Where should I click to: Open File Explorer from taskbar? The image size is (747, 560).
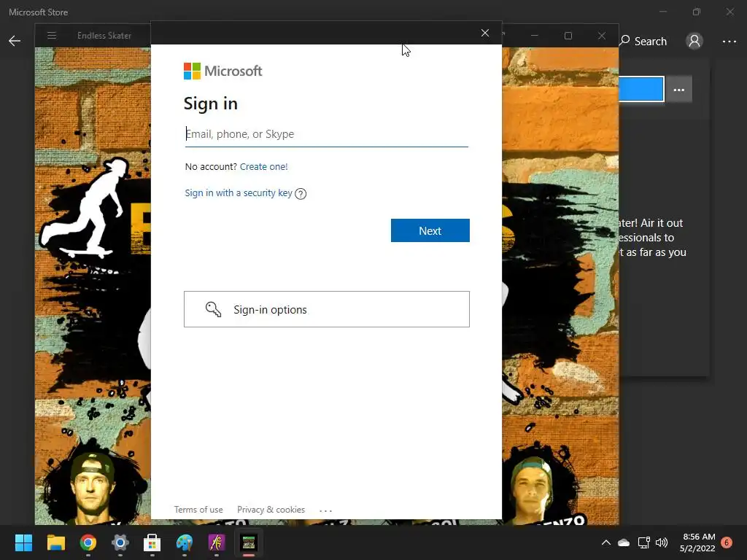click(55, 542)
